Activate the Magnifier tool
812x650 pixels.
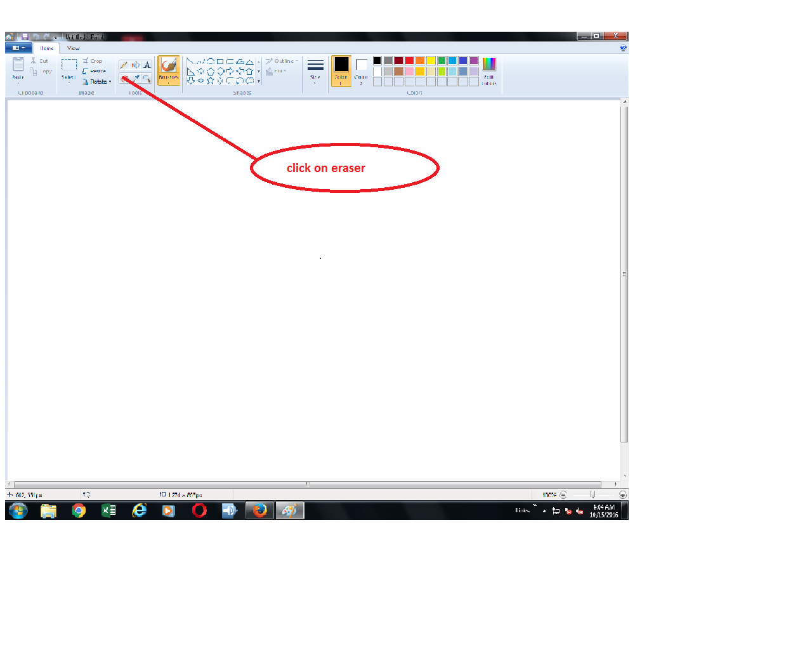coord(147,79)
